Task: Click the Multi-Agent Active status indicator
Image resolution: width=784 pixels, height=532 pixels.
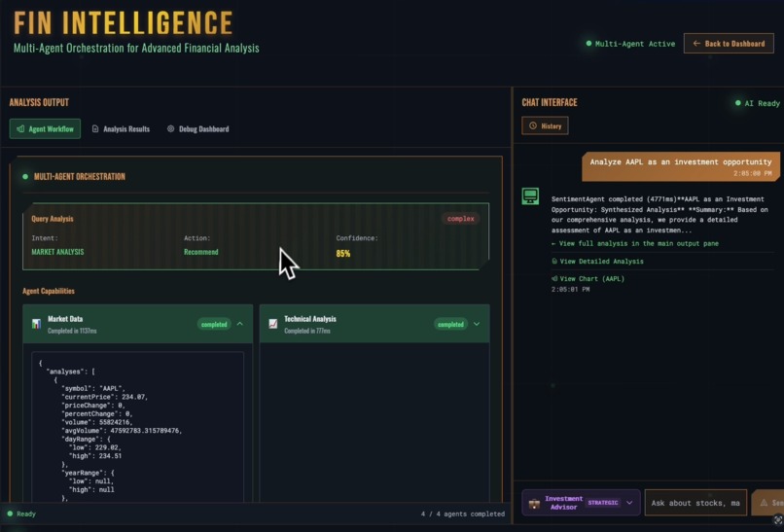Action: (x=630, y=44)
